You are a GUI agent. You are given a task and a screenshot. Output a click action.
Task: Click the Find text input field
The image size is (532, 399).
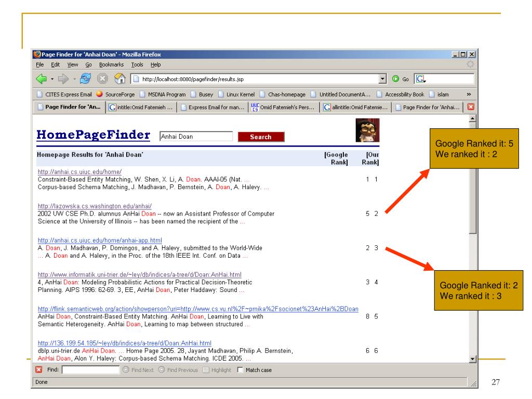[x=90, y=370]
